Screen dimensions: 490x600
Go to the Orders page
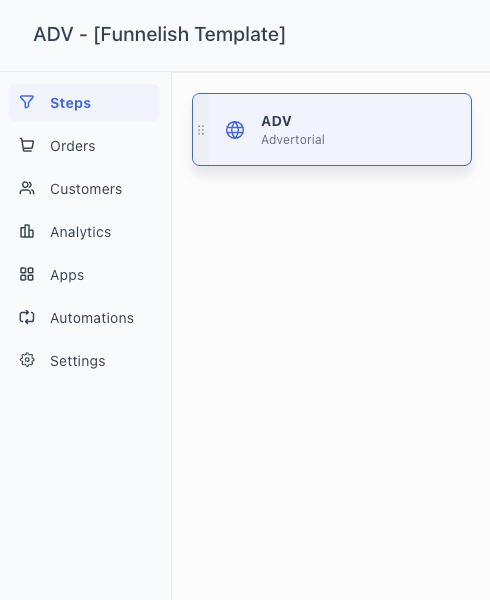[x=84, y=146]
